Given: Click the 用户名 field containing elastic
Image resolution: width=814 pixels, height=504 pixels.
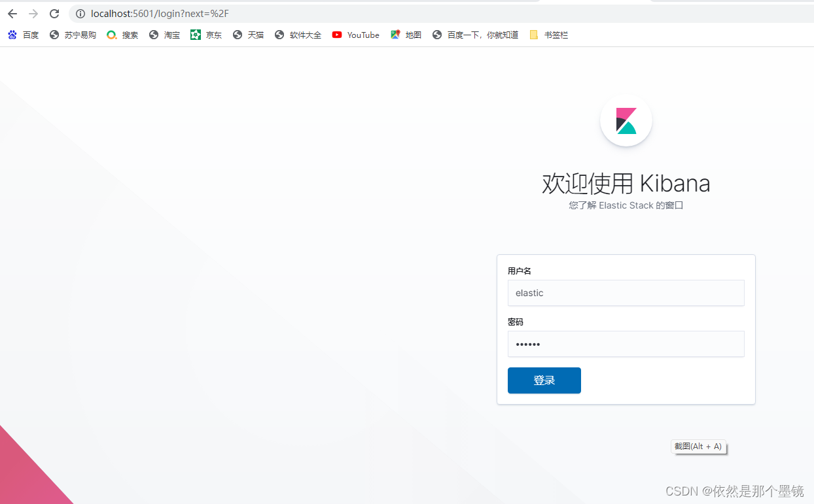Looking at the screenshot, I should (626, 293).
